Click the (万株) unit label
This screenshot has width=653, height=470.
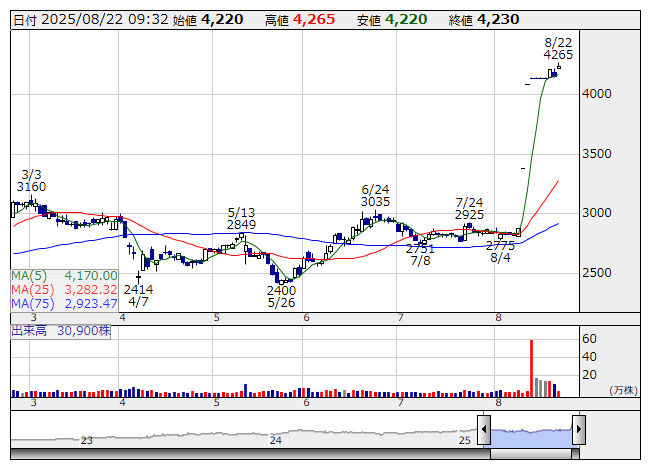[623, 390]
